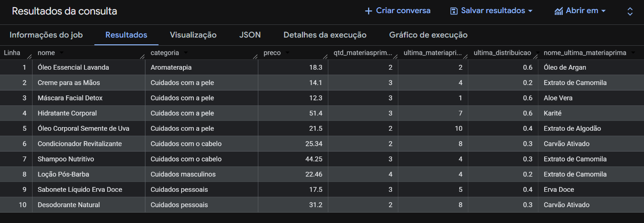
Task: Expand the results panel with the double-chevron icon
Action: [x=630, y=11]
